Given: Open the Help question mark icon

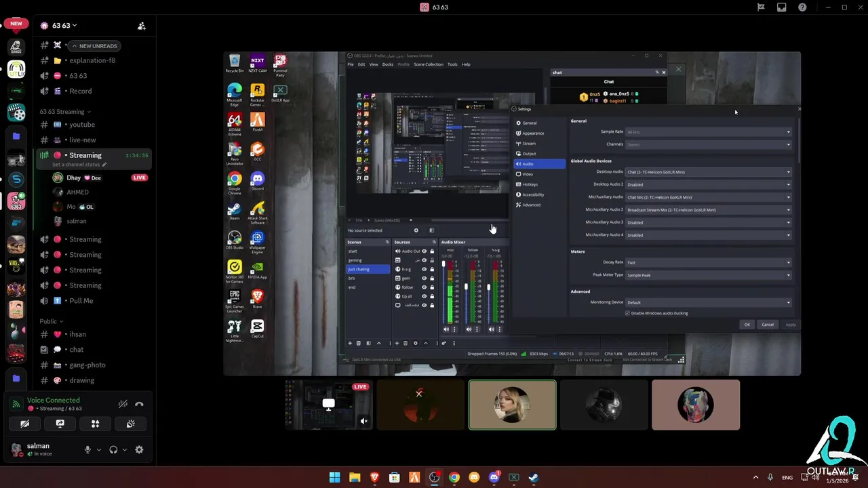Looking at the screenshot, I should pos(802,7).
